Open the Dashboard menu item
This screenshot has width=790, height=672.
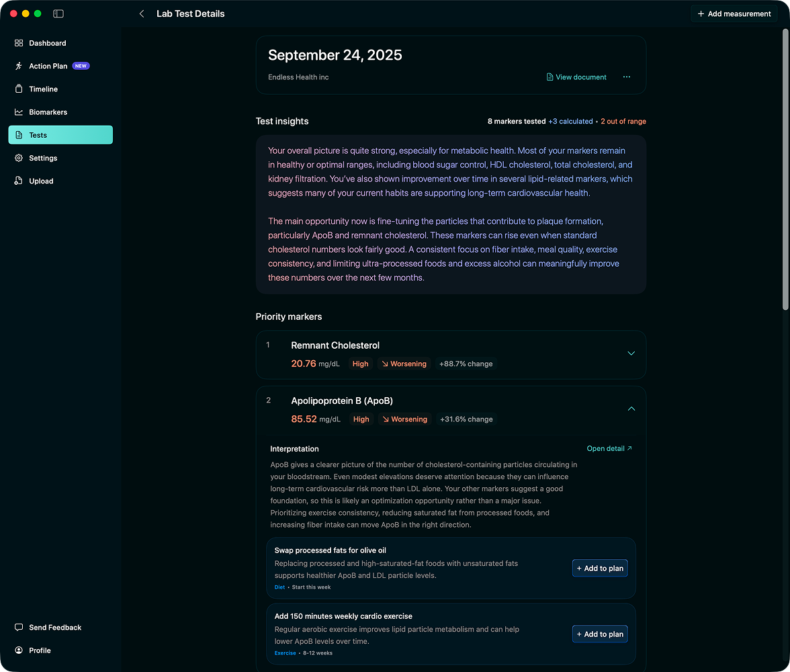60,43
